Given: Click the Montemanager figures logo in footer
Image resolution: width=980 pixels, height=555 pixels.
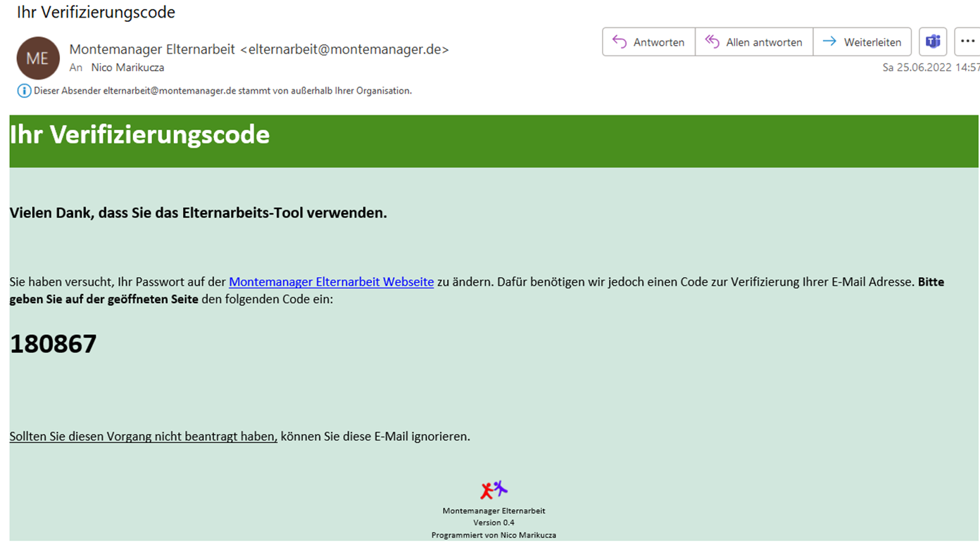Looking at the screenshot, I should click(x=494, y=490).
